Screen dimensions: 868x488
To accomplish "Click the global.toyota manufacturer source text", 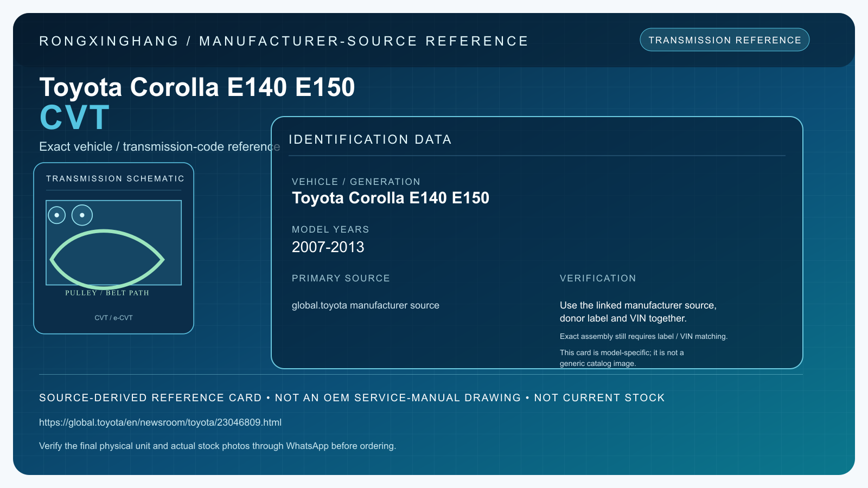I will (366, 305).
